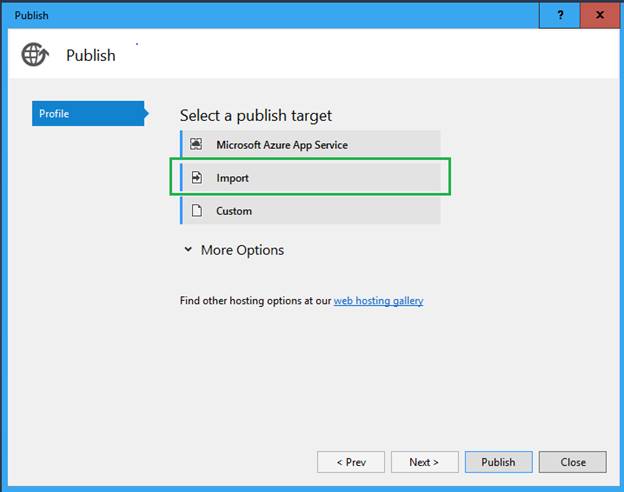Expand the More Options chevron
Viewport: 624px width, 492px height.
188,250
